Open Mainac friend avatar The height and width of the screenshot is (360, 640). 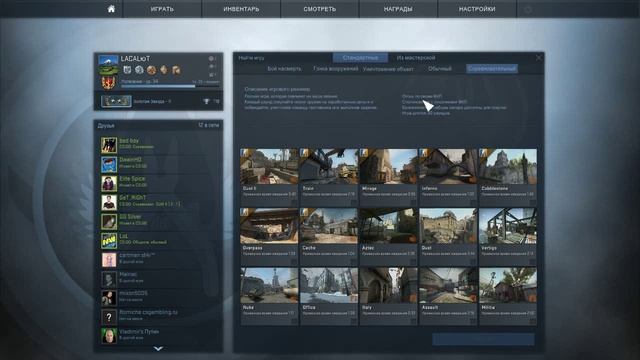(x=109, y=279)
